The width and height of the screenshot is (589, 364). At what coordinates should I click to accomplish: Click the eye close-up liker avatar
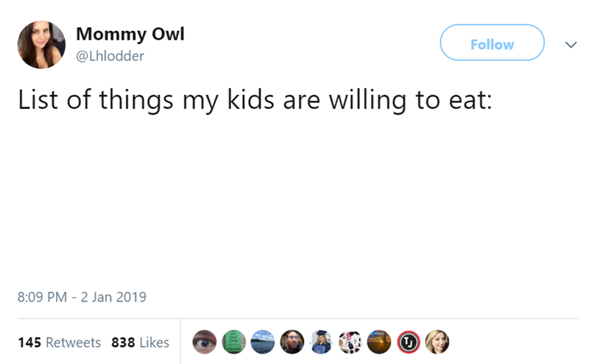coord(205,342)
